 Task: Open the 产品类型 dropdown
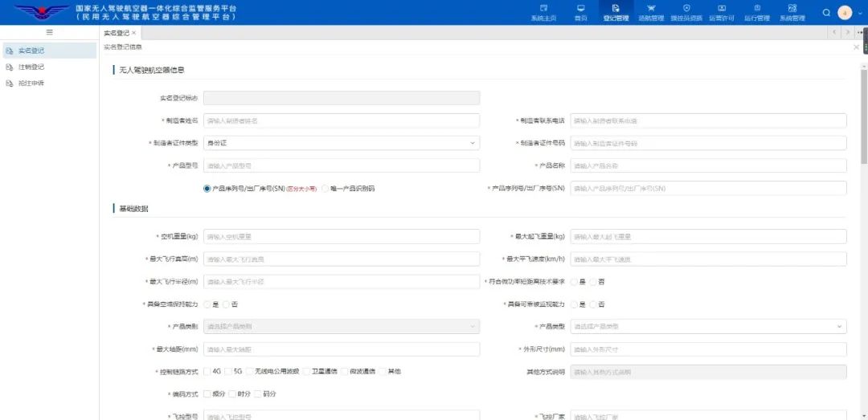click(x=708, y=327)
